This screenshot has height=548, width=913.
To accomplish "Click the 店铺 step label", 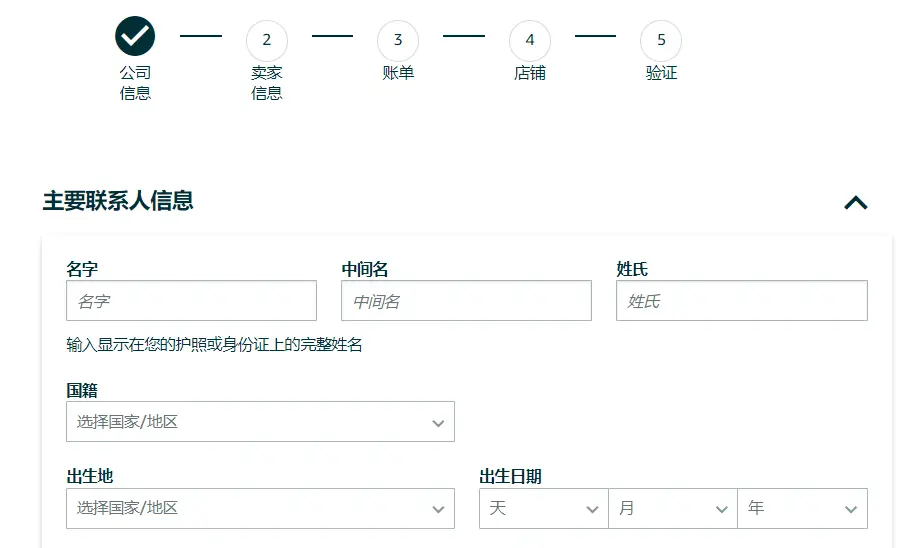I will click(530, 73).
